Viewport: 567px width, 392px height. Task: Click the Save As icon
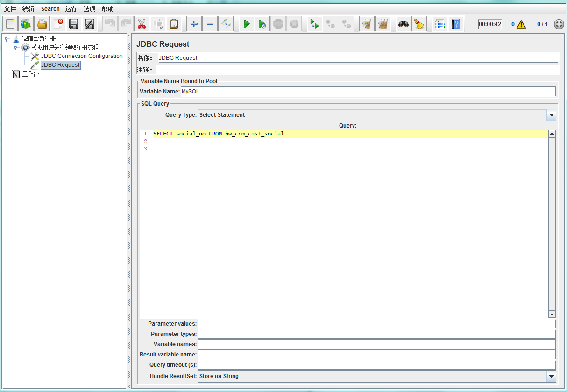click(89, 24)
